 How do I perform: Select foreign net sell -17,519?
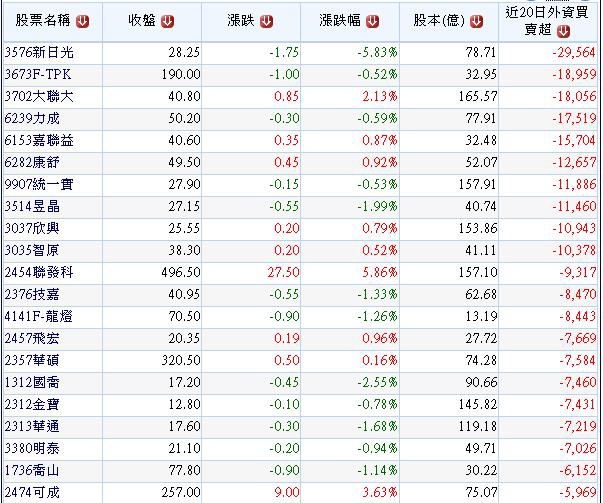coord(574,118)
